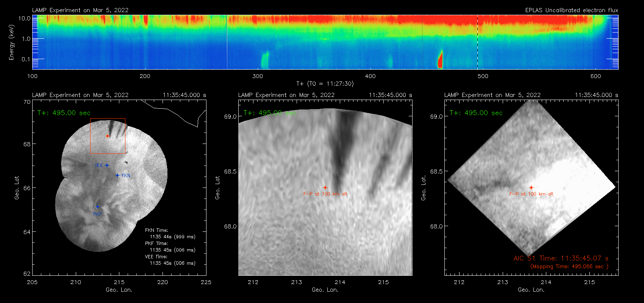This screenshot has width=644, height=303.
Task: Click the '600' tick on the spectrogram time axis
Action: pos(596,76)
